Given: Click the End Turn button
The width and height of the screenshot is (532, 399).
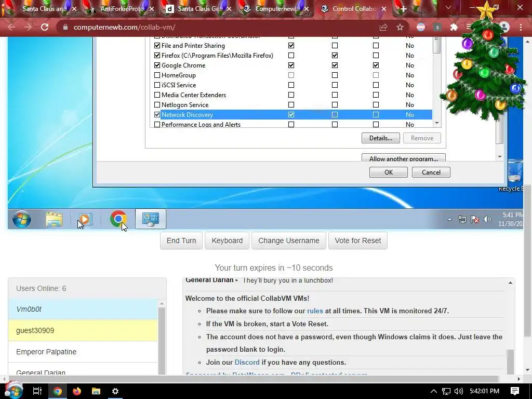Looking at the screenshot, I should pyautogui.click(x=181, y=241).
